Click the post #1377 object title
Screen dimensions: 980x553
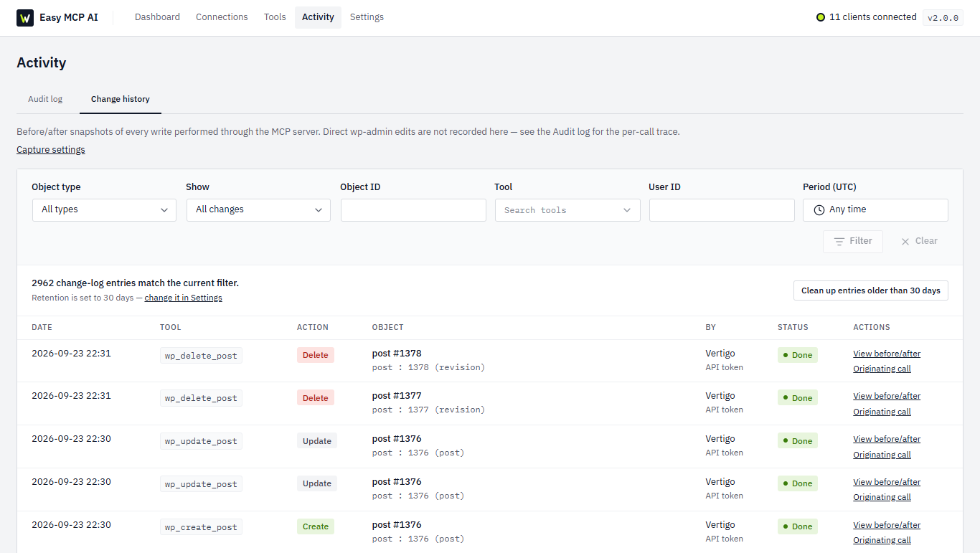397,396
